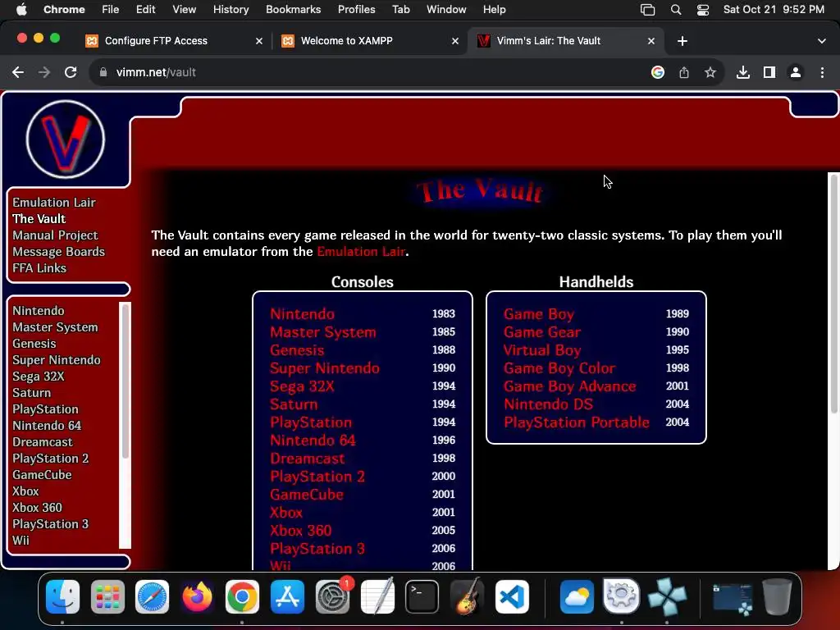Image resolution: width=840 pixels, height=630 pixels.
Task: Click the red Emulation Lair link in paragraph
Action: [361, 252]
